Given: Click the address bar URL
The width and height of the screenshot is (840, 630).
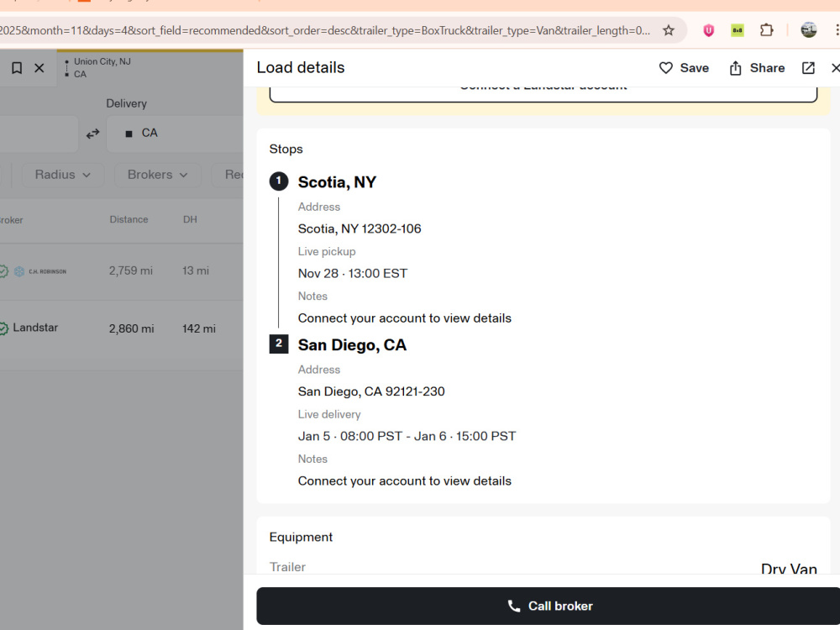Looking at the screenshot, I should coord(324,30).
